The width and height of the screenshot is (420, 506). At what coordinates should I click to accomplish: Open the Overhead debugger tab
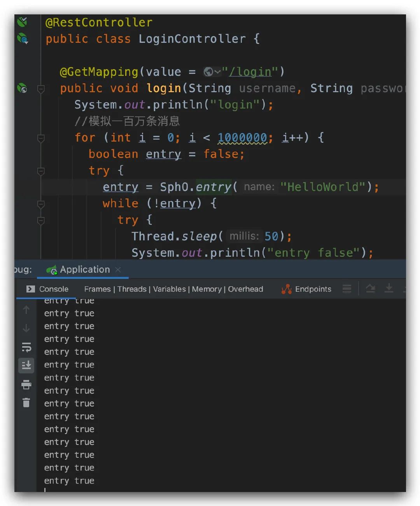point(245,289)
